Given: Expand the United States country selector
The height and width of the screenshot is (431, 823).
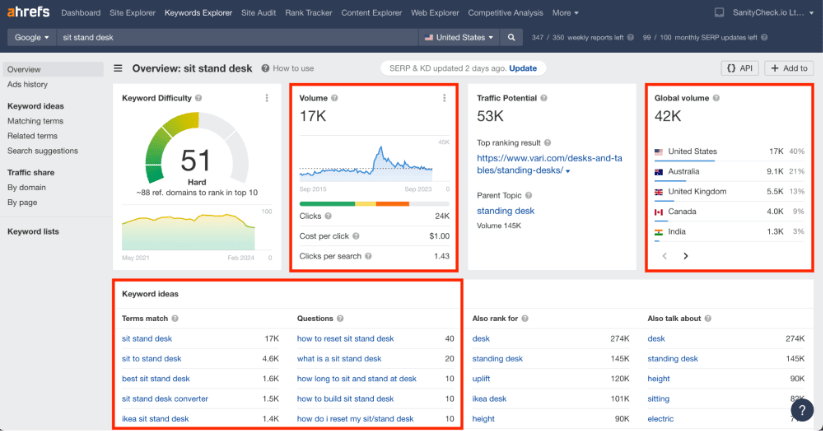Looking at the screenshot, I should tap(459, 37).
